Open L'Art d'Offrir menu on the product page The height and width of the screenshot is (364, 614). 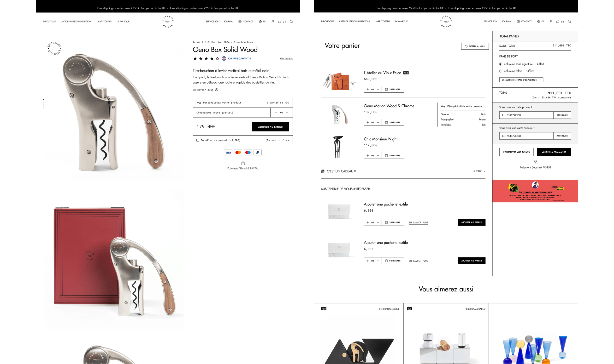tap(104, 22)
